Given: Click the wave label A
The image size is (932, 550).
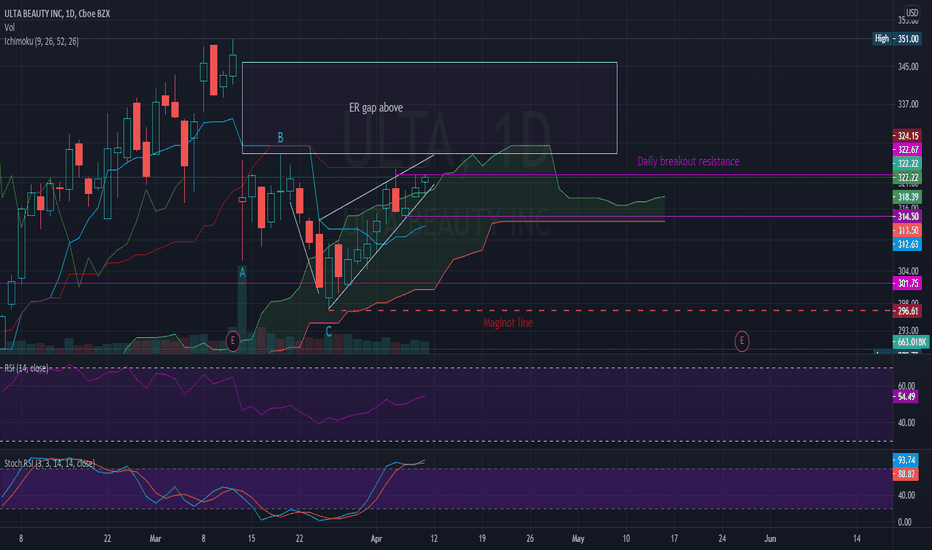Looking at the screenshot, I should (x=242, y=272).
